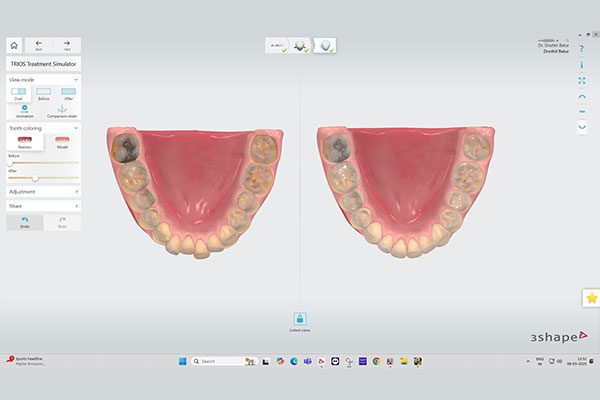The width and height of the screenshot is (600, 400).
Task: Open Microsoft Teams from the taskbar
Action: tap(308, 361)
